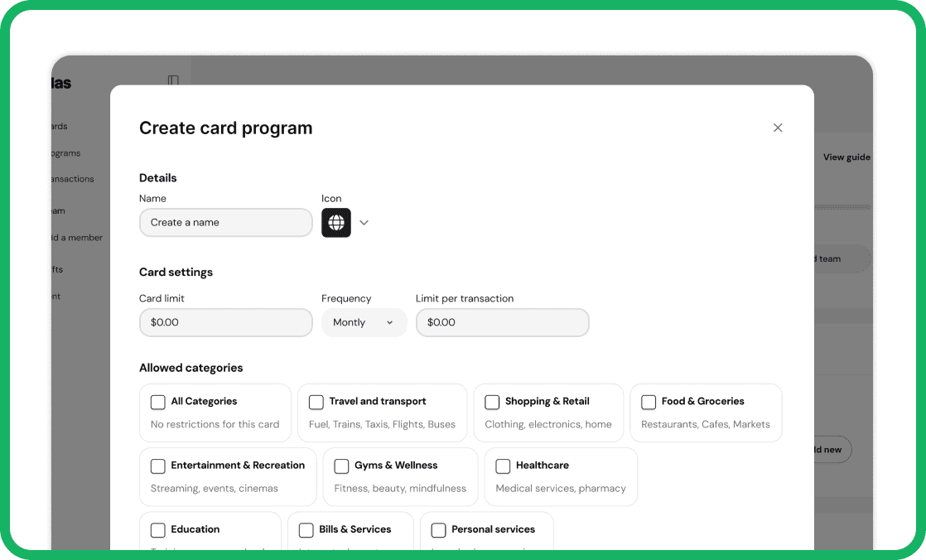926x560 pixels.
Task: Expand the icon selection chevron
Action: [364, 222]
